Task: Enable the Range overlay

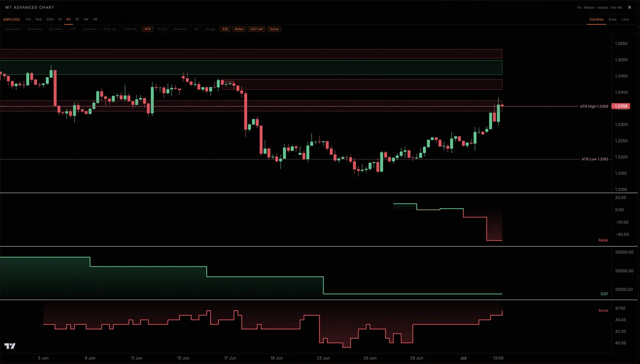Action: [210, 29]
